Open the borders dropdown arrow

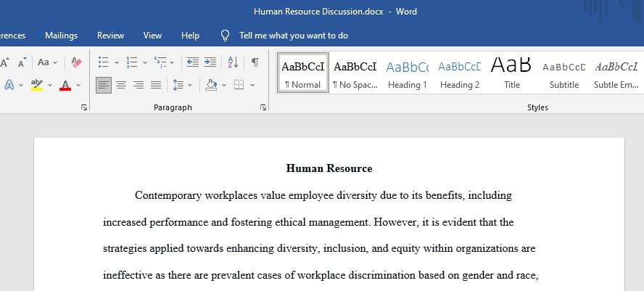[252, 86]
